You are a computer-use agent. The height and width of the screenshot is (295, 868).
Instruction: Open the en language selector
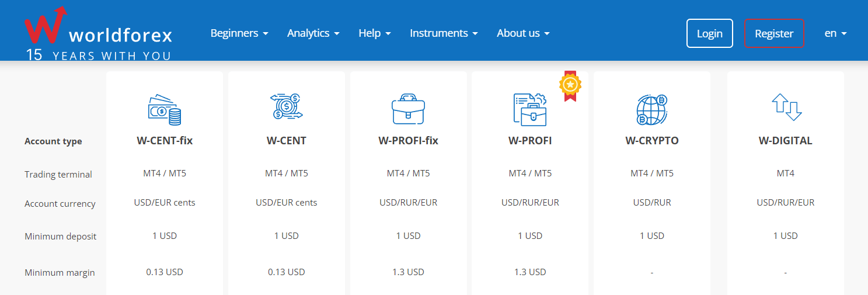(x=835, y=33)
